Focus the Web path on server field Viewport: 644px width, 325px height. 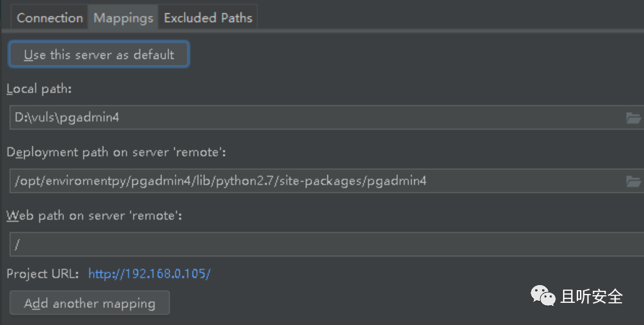tap(327, 244)
